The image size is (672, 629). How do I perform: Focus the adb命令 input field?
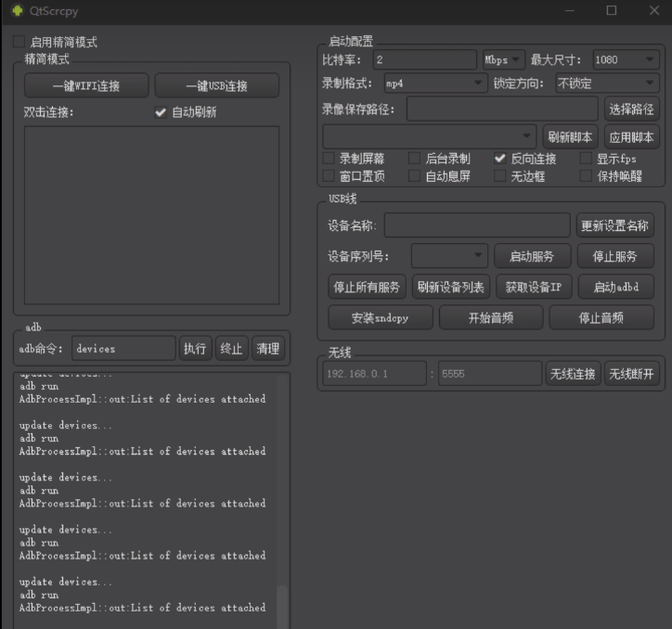(123, 348)
